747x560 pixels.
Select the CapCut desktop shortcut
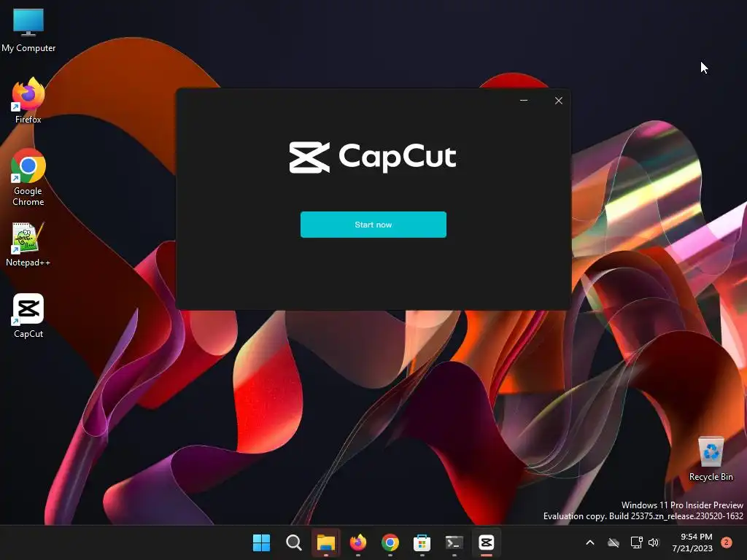pyautogui.click(x=28, y=315)
